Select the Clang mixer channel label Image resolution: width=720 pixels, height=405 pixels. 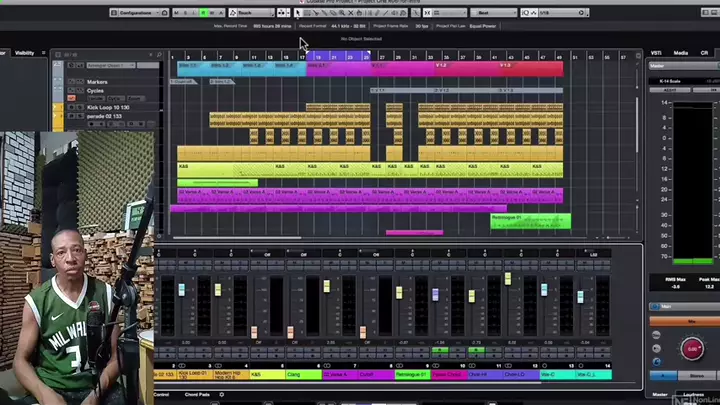pos(294,375)
